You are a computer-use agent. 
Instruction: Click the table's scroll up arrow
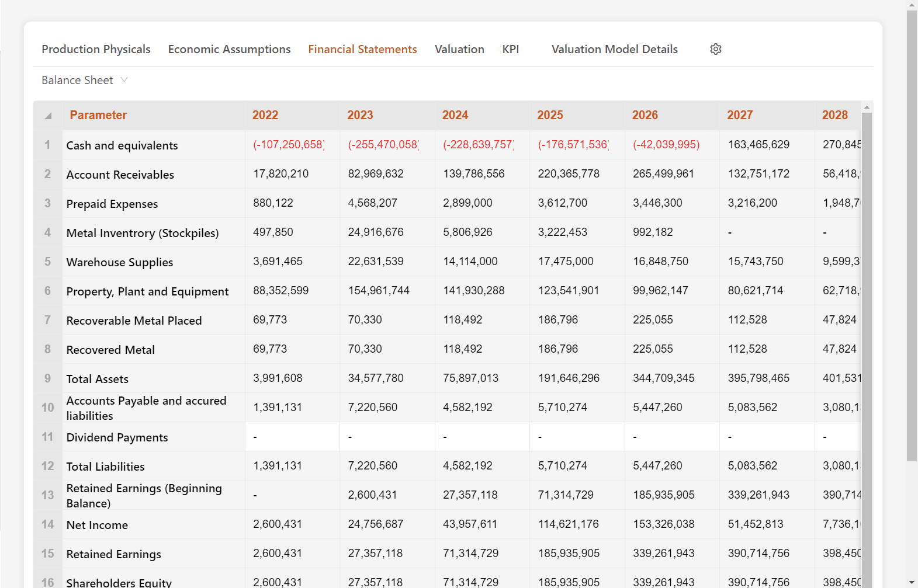(867, 107)
